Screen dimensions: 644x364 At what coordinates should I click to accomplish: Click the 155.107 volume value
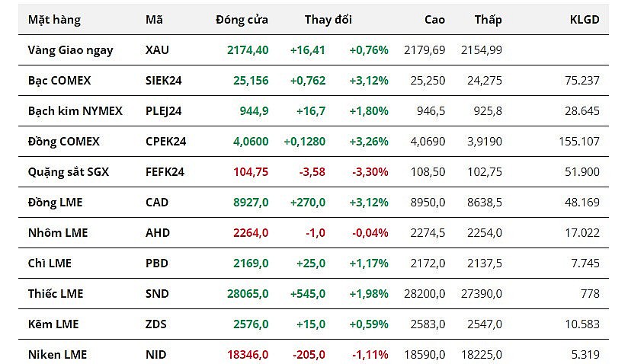(x=579, y=142)
